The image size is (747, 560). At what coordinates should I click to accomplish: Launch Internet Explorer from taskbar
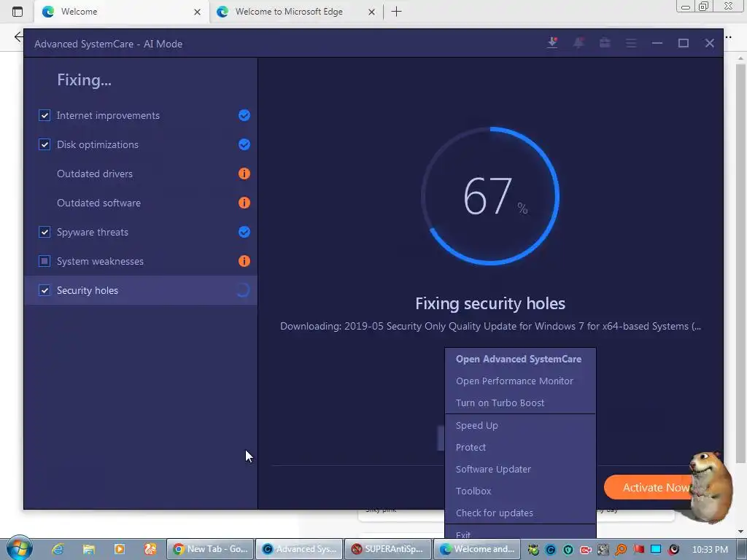(x=58, y=549)
